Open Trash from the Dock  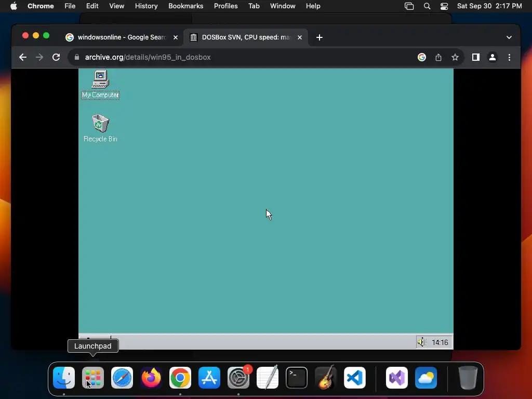click(468, 378)
